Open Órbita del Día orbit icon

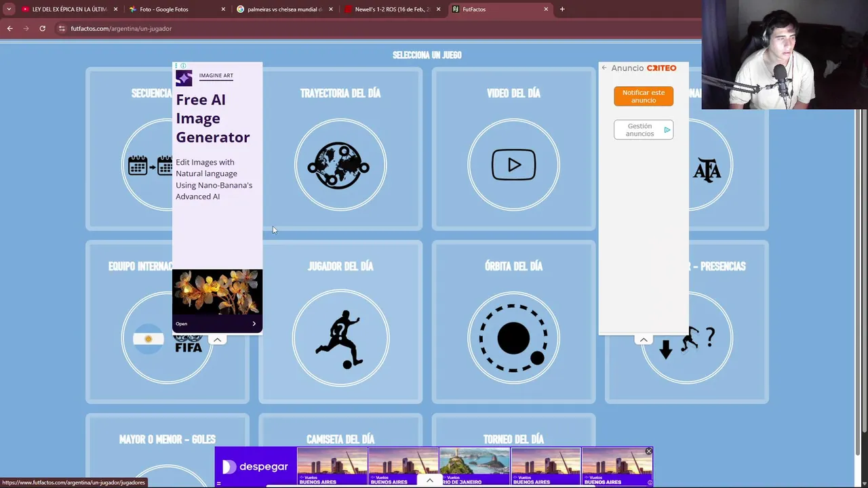513,338
